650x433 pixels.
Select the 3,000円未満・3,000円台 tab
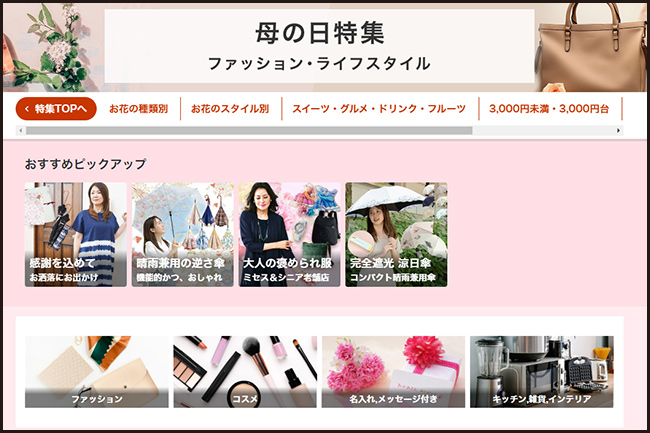(549, 109)
